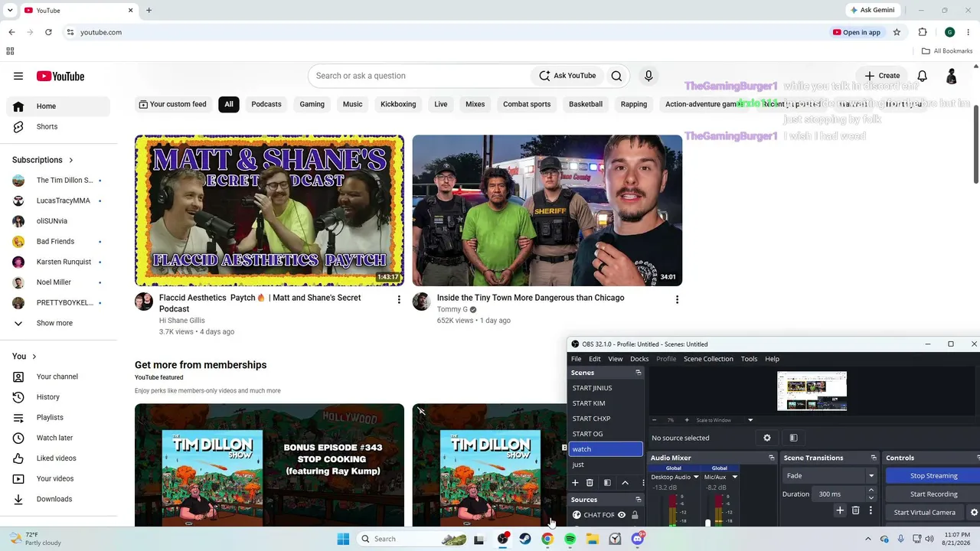Viewport: 980px width, 551px height.
Task: Open more options for Inside the Tiny Town video
Action: tap(677, 299)
